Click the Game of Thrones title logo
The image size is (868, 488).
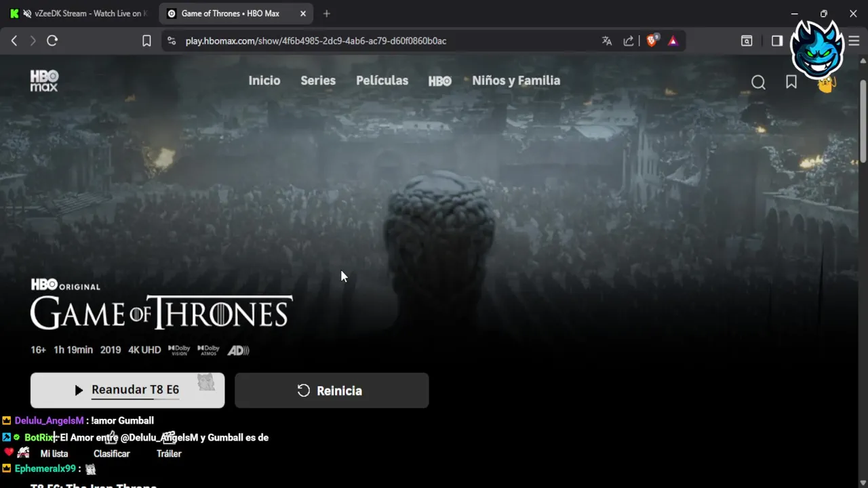point(161,312)
